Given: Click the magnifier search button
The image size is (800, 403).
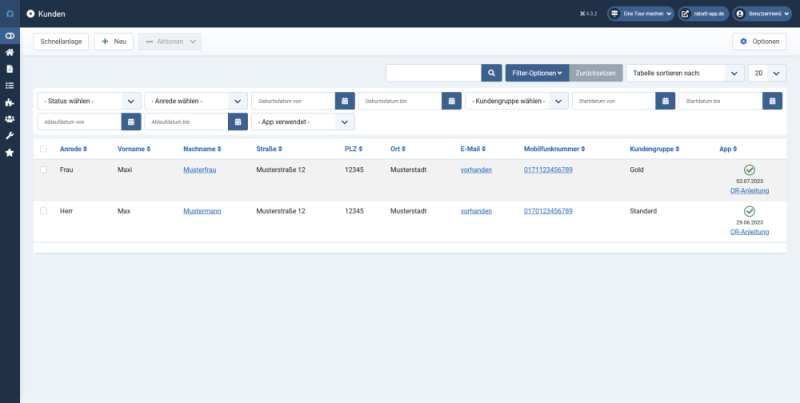Looking at the screenshot, I should pos(491,73).
